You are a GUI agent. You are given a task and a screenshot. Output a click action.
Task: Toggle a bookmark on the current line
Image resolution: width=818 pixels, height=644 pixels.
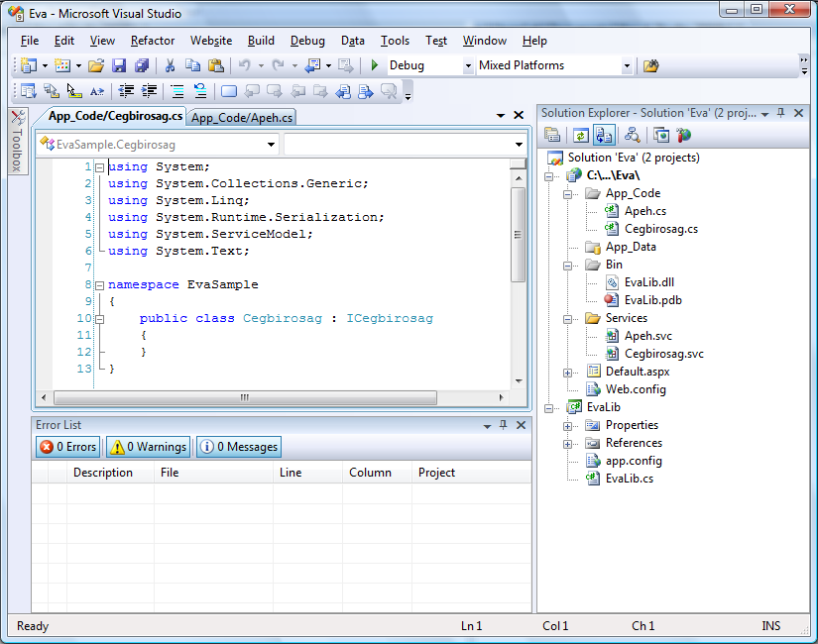point(228,92)
